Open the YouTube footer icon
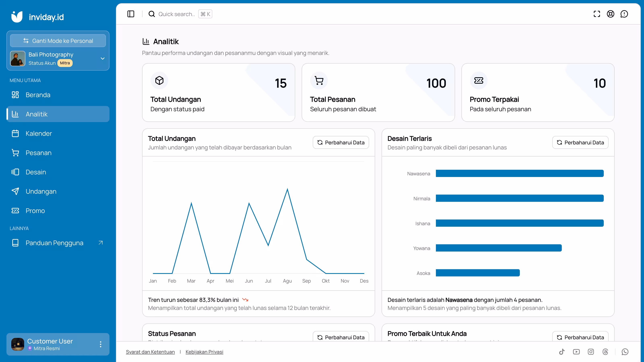Image resolution: width=644 pixels, height=362 pixels. pyautogui.click(x=576, y=352)
